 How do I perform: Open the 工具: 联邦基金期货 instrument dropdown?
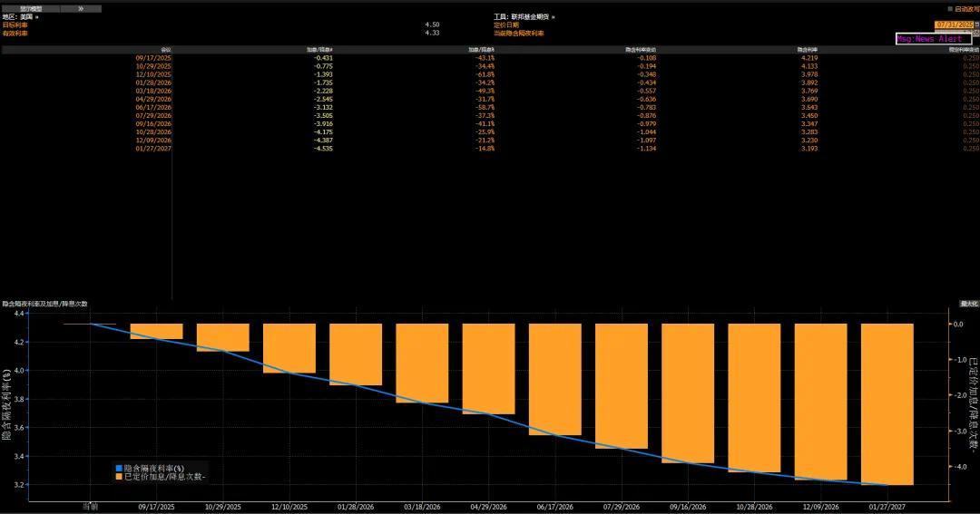[x=524, y=17]
